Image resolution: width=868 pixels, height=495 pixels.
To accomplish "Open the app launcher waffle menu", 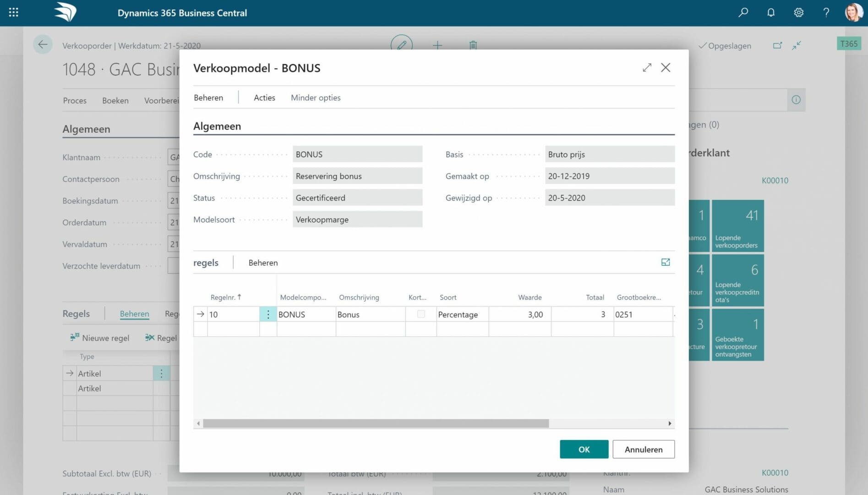I will click(x=13, y=12).
